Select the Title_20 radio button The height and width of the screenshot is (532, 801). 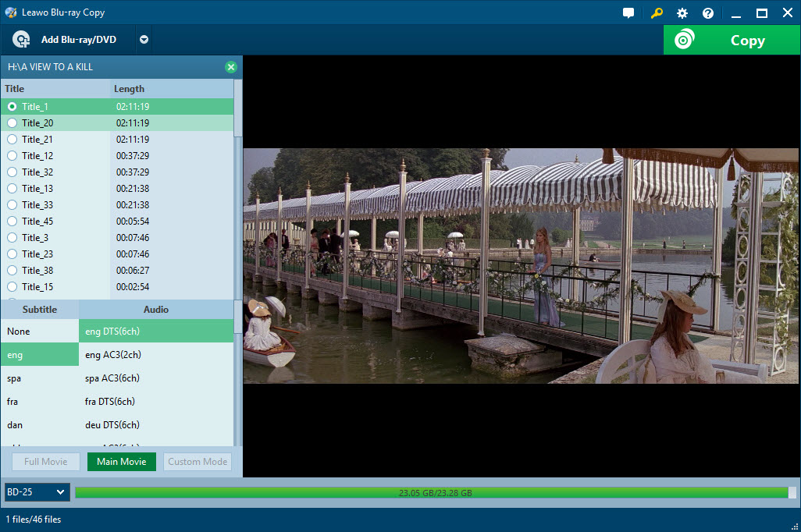pos(12,122)
